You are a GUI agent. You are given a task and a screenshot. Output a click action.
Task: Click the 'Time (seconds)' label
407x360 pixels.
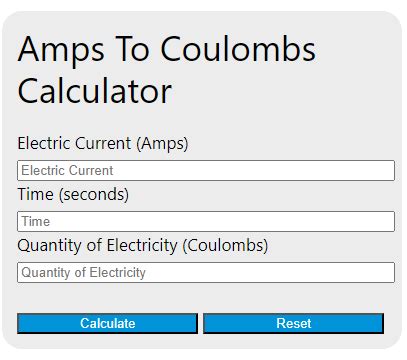73,194
